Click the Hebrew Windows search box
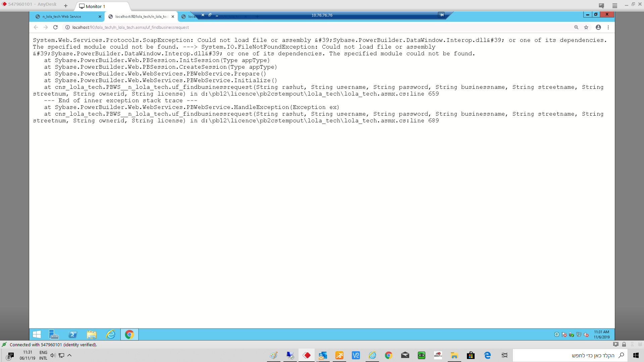This screenshot has height=362, width=644. coord(570,355)
